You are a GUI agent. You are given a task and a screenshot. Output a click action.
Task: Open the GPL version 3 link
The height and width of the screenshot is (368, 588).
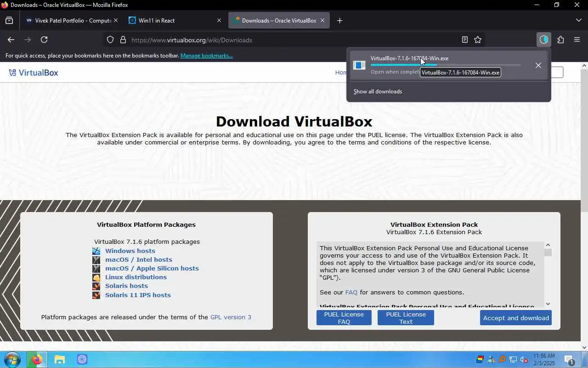(231, 317)
